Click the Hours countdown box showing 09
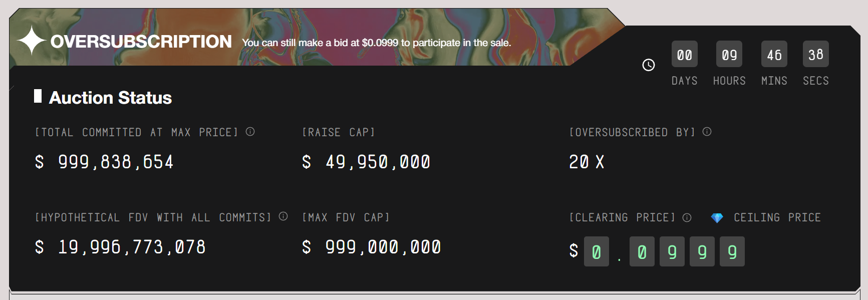Viewport: 868px width, 300px height. pyautogui.click(x=729, y=55)
